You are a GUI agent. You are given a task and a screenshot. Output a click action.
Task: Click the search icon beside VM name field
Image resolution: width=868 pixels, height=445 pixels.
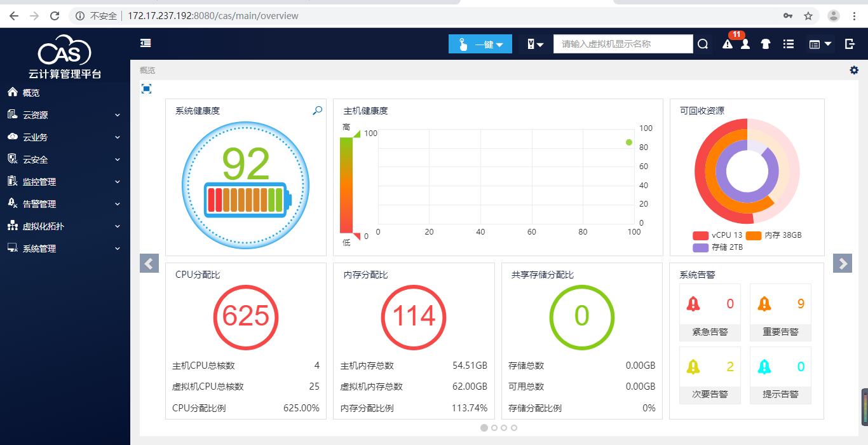coord(703,44)
